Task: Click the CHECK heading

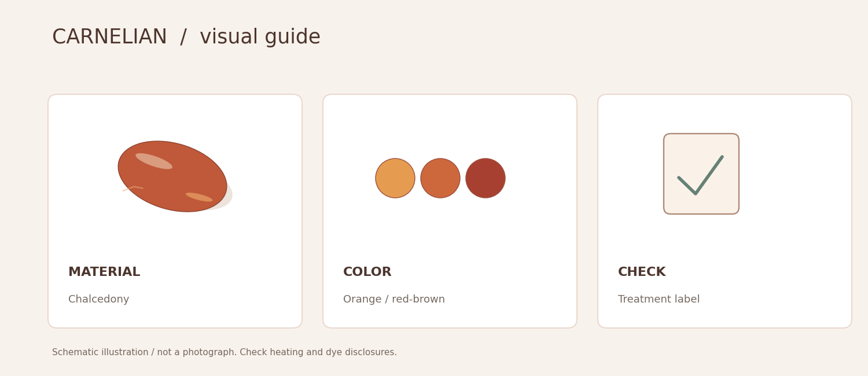Action: coord(642,272)
